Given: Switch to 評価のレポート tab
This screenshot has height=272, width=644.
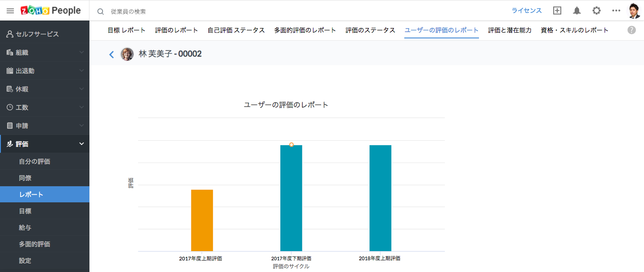Looking at the screenshot, I should (x=177, y=30).
